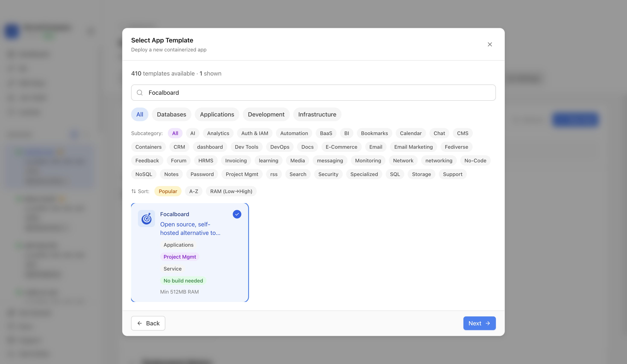Filter by Security subcategory
Image resolution: width=627 pixels, height=364 pixels.
(328, 174)
